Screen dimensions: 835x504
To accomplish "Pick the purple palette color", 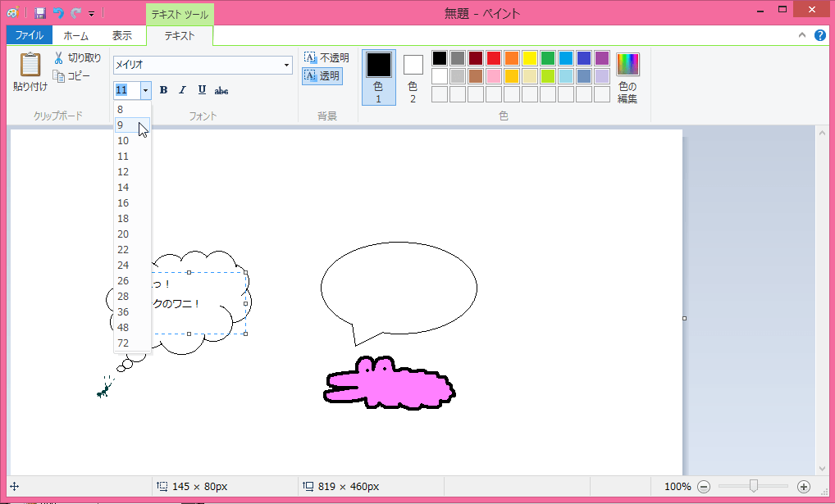I will [602, 57].
